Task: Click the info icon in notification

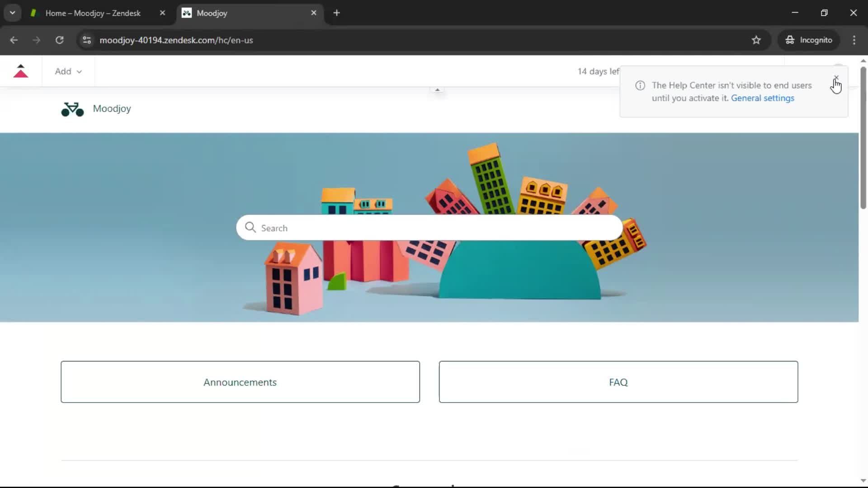Action: point(640,85)
